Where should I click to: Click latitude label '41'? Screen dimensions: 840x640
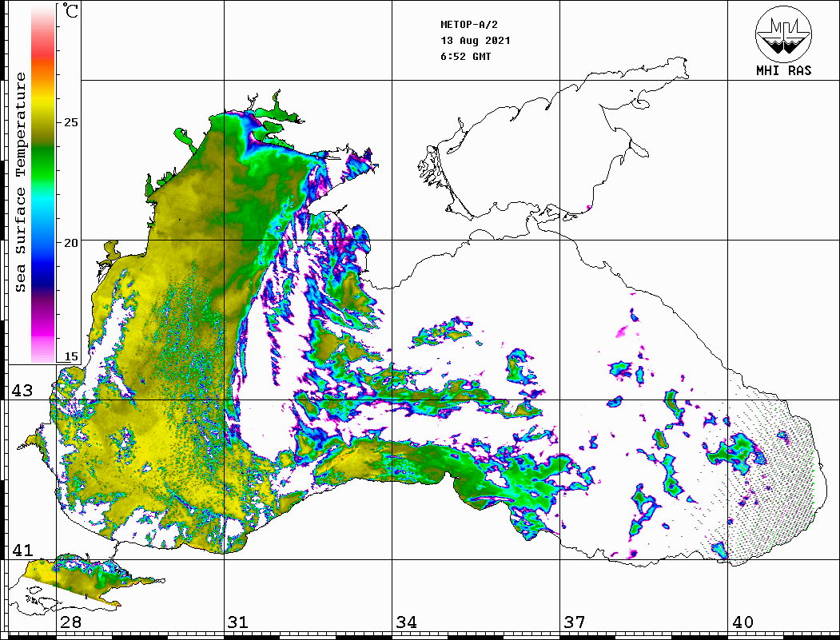[x=22, y=550]
